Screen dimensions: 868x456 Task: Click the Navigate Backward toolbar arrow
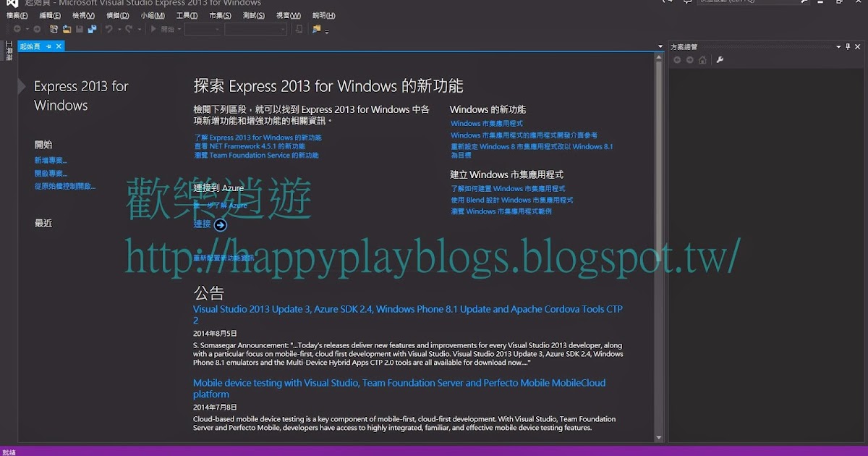17,29
